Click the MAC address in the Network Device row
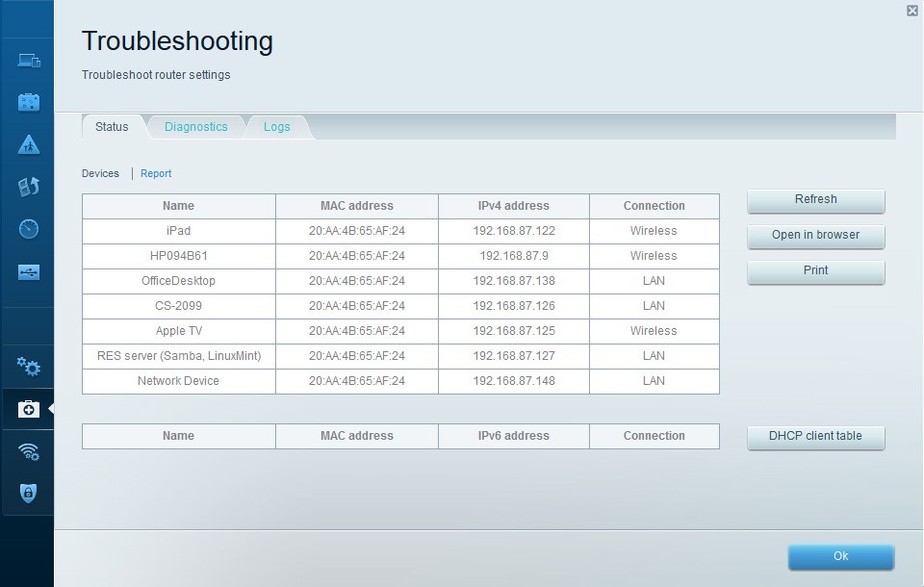The image size is (924, 587). click(x=357, y=381)
